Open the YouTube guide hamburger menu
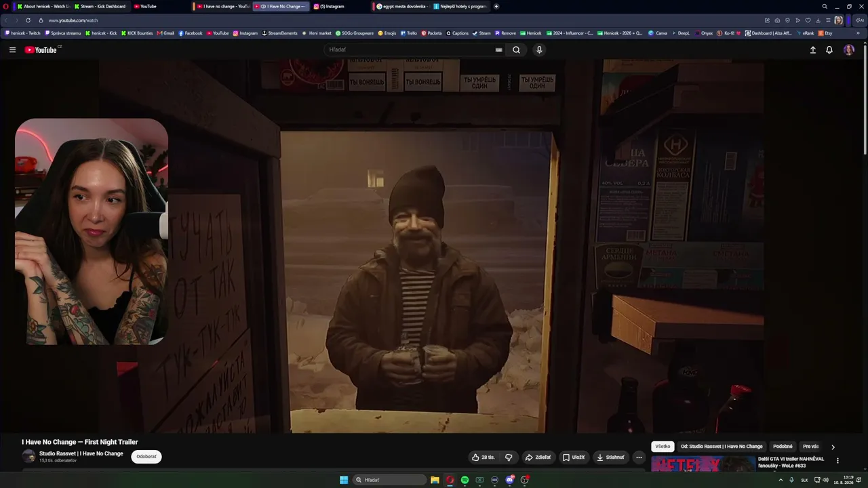Image resolution: width=868 pixels, height=488 pixels. click(x=12, y=49)
